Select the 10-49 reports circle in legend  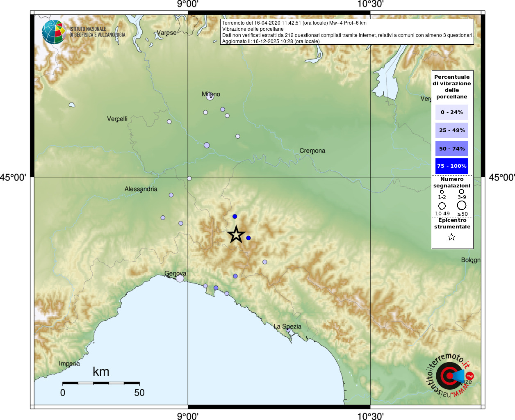[442, 206]
